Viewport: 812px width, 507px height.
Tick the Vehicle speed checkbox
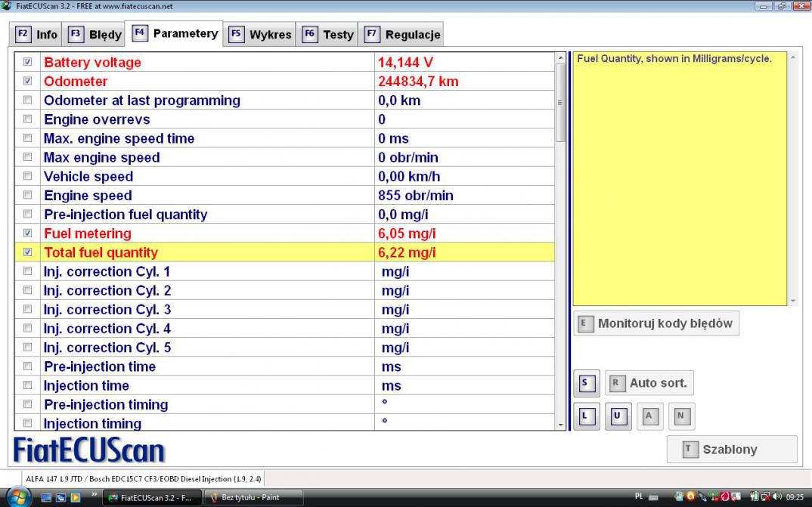28,176
